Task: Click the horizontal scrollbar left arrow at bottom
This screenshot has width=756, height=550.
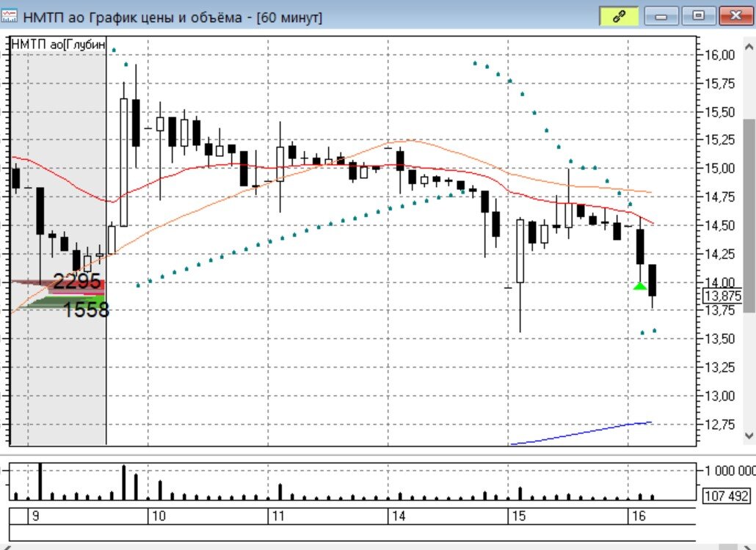Action: (7, 548)
